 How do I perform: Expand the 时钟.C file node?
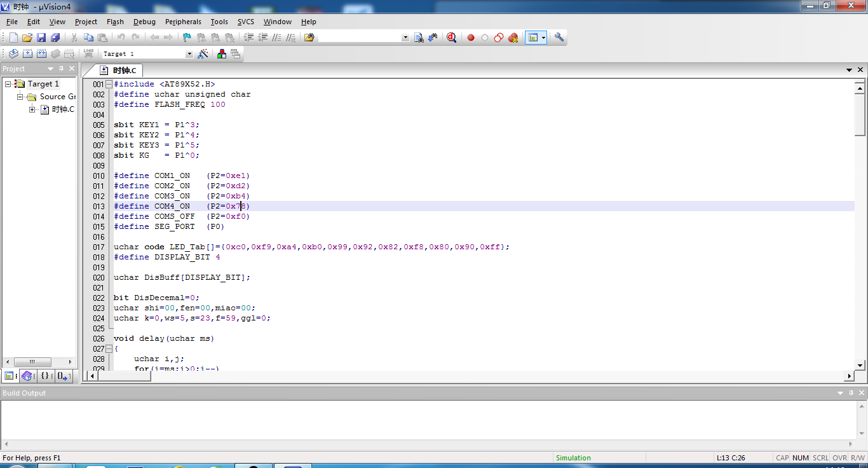coord(32,109)
